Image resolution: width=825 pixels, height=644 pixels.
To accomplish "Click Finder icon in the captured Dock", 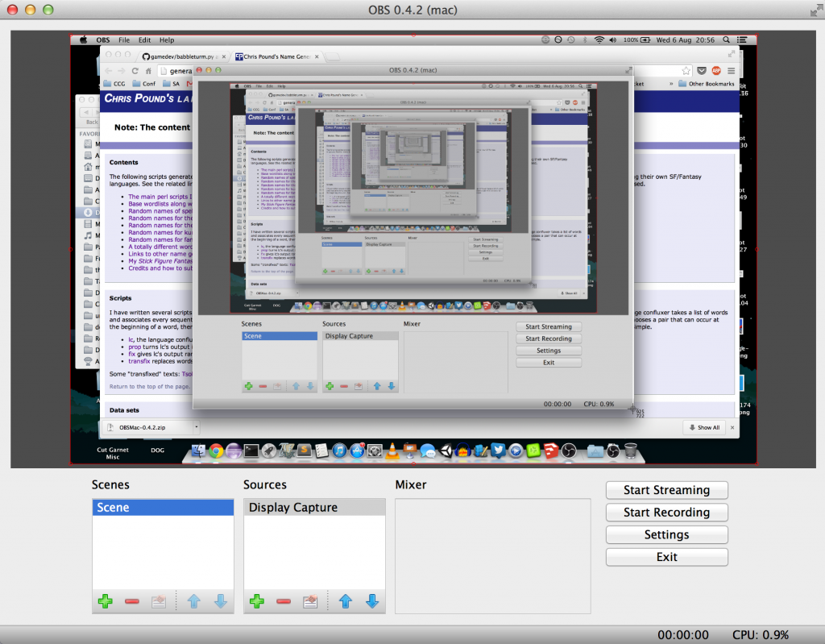I will [x=198, y=451].
